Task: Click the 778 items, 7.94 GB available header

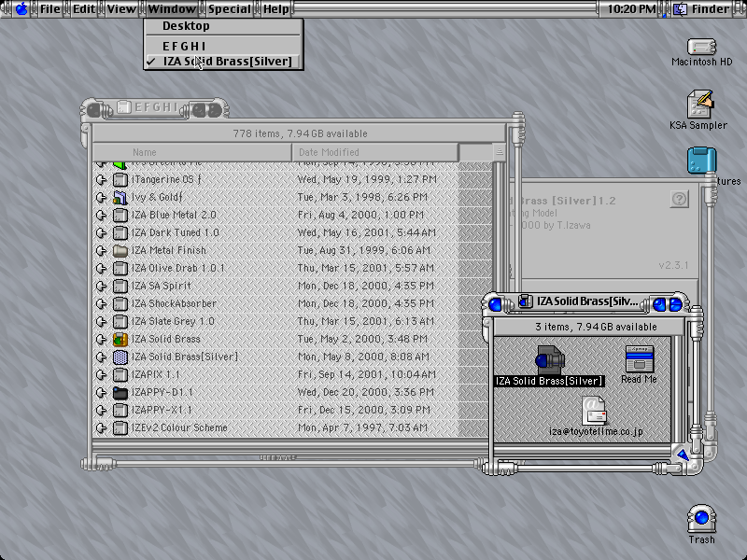Action: [x=300, y=133]
